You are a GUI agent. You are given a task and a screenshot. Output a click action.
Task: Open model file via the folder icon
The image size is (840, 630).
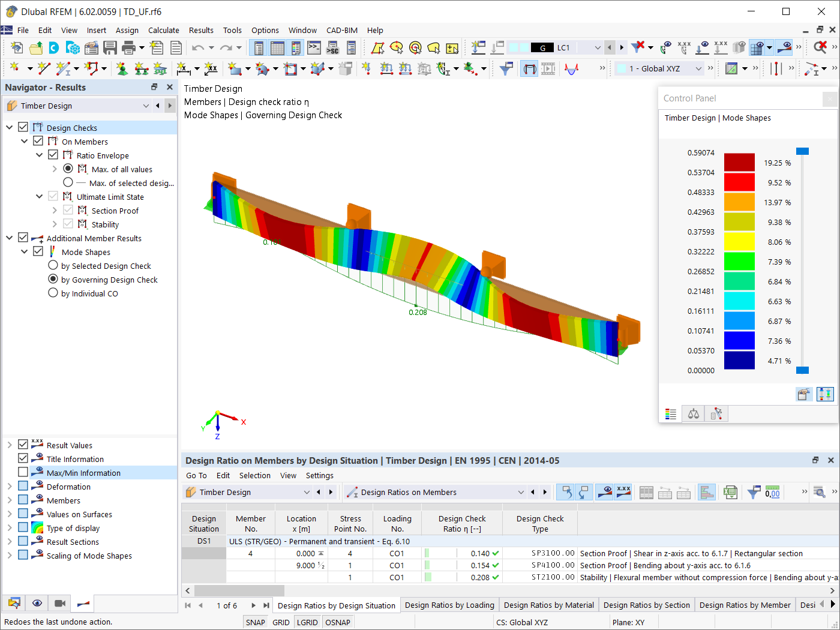(36, 47)
